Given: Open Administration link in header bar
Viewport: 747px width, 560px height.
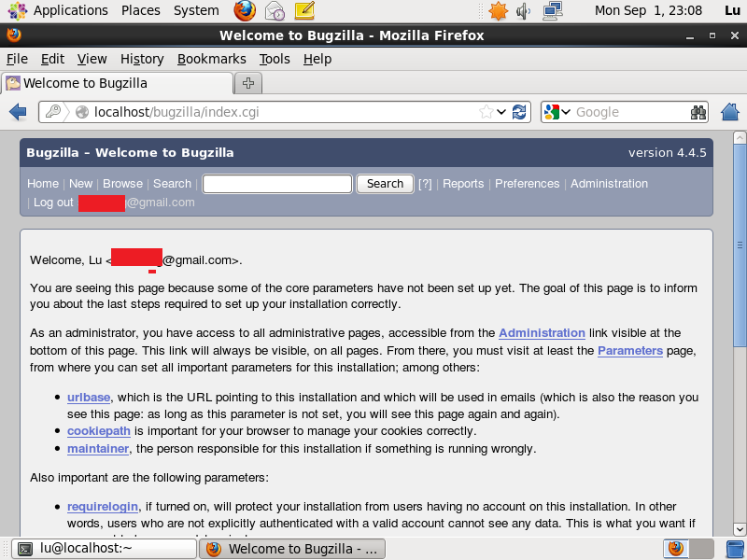Looking at the screenshot, I should pos(609,184).
